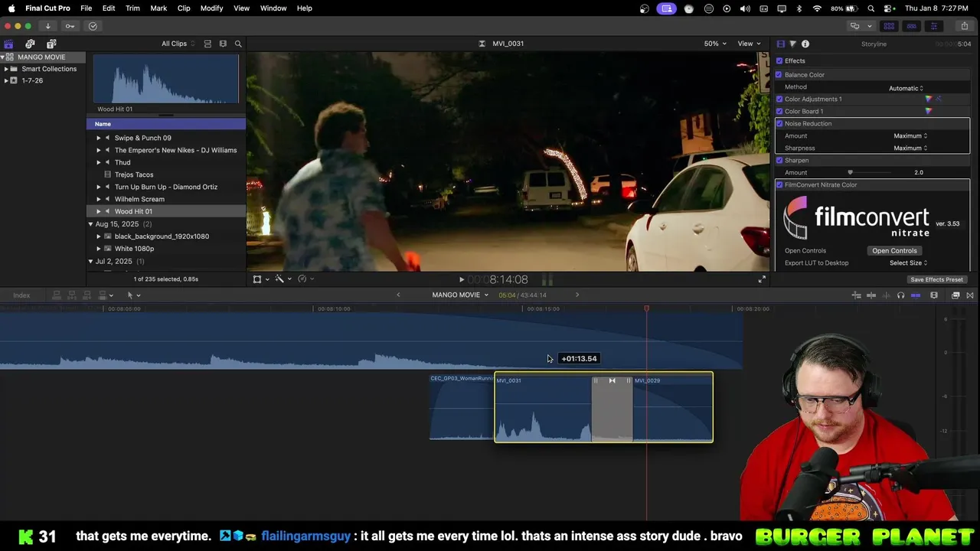The image size is (980, 551).
Task: Open the File menu
Action: pyautogui.click(x=86, y=8)
